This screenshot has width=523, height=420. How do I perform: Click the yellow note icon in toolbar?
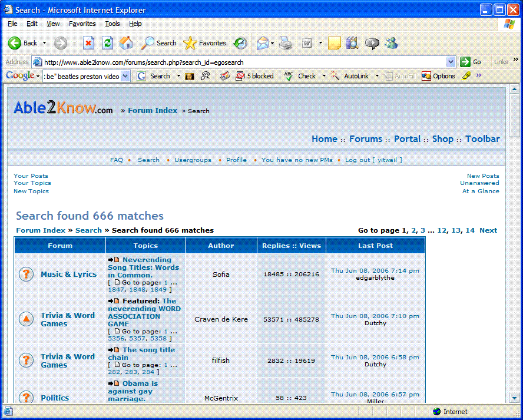[x=334, y=43]
